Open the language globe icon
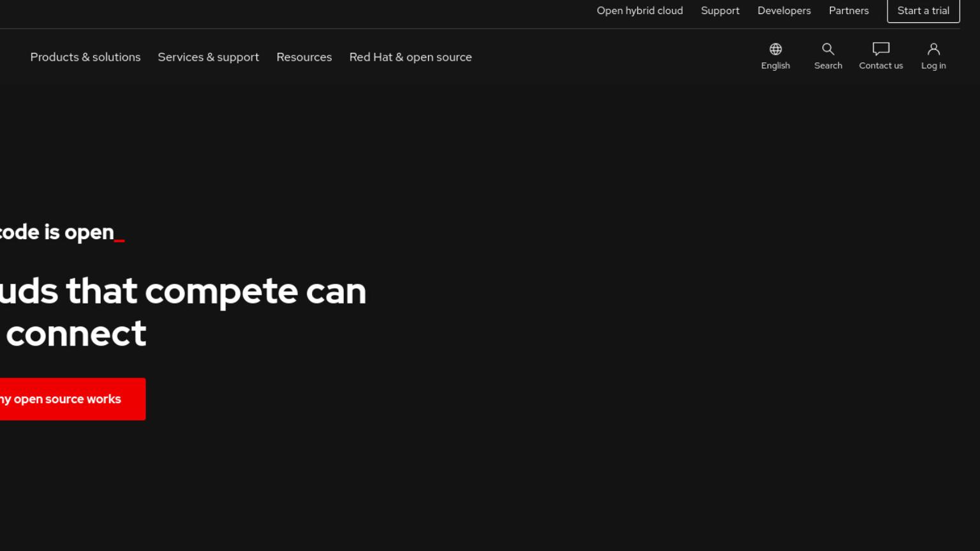The image size is (980, 551). (775, 49)
